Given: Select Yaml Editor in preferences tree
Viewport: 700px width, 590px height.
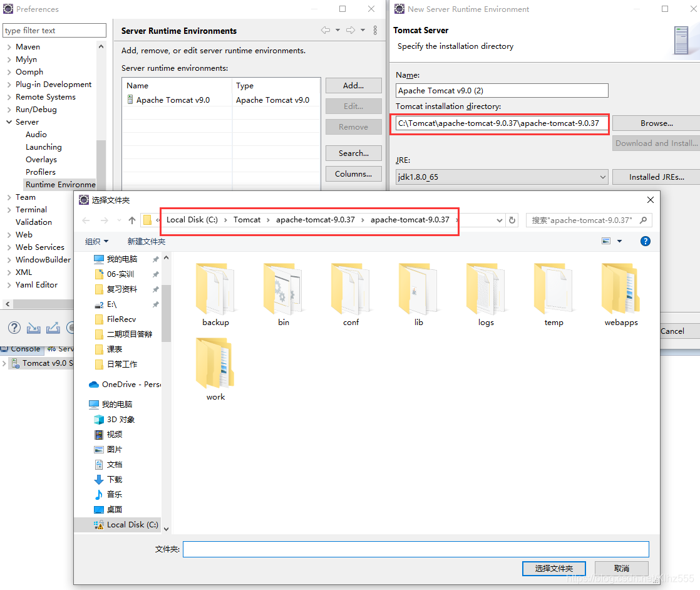Looking at the screenshot, I should [x=36, y=284].
